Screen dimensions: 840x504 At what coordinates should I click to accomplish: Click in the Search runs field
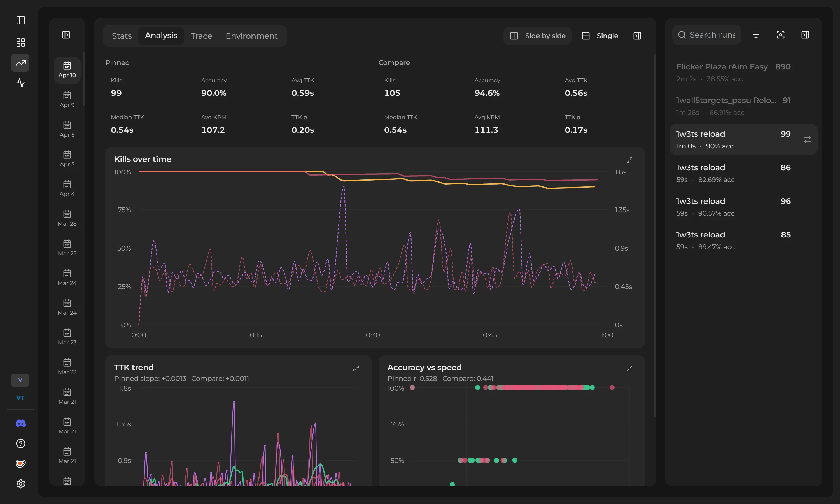(706, 35)
